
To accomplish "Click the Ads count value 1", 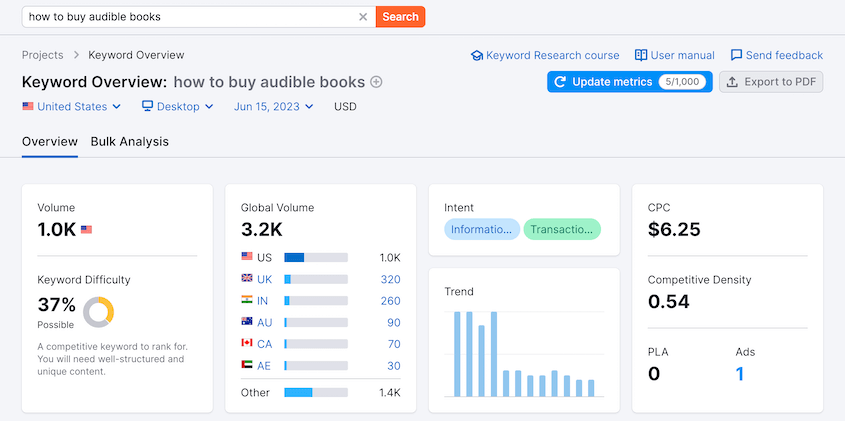I will click(x=740, y=374).
